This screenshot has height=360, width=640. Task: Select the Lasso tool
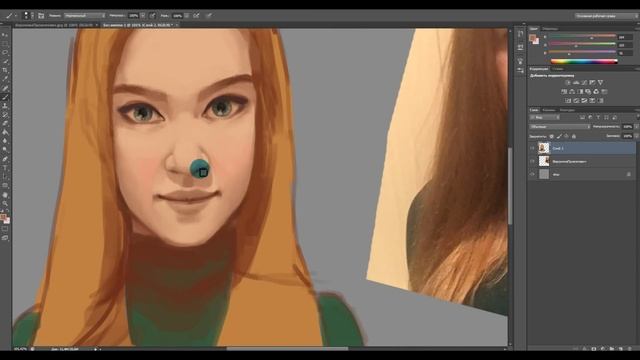coord(5,53)
